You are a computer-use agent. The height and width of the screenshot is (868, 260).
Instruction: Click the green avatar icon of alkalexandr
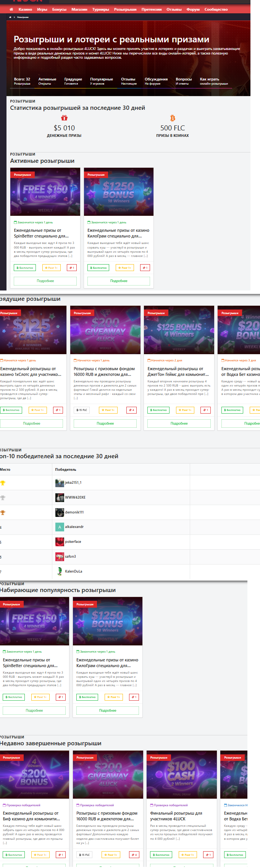(60, 527)
